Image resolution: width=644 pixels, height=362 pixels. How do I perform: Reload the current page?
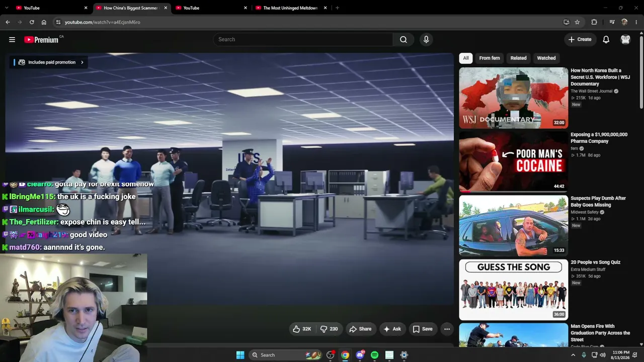(x=32, y=22)
